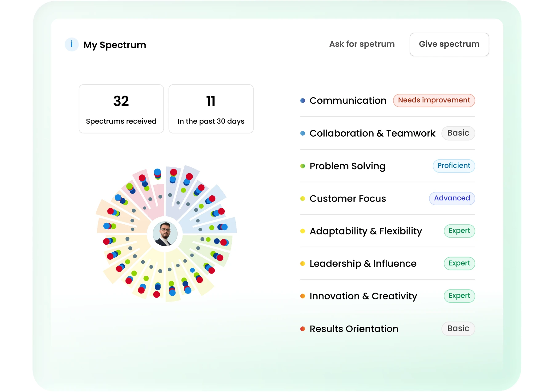The height and width of the screenshot is (392, 554).
Task: Toggle the Basic badge beside Collaboration & Teamwork
Action: (458, 133)
